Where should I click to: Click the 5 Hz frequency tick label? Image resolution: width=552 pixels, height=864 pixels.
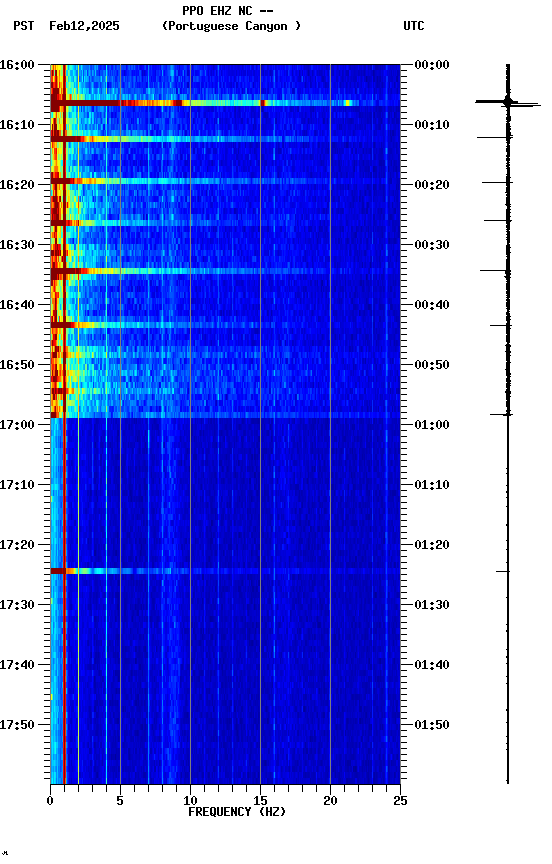[x=120, y=801]
